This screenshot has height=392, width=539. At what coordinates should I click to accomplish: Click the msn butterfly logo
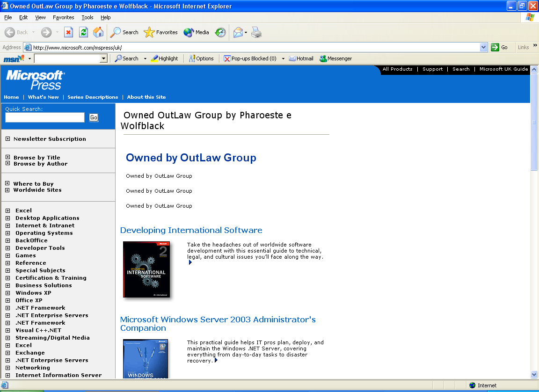tap(14, 59)
